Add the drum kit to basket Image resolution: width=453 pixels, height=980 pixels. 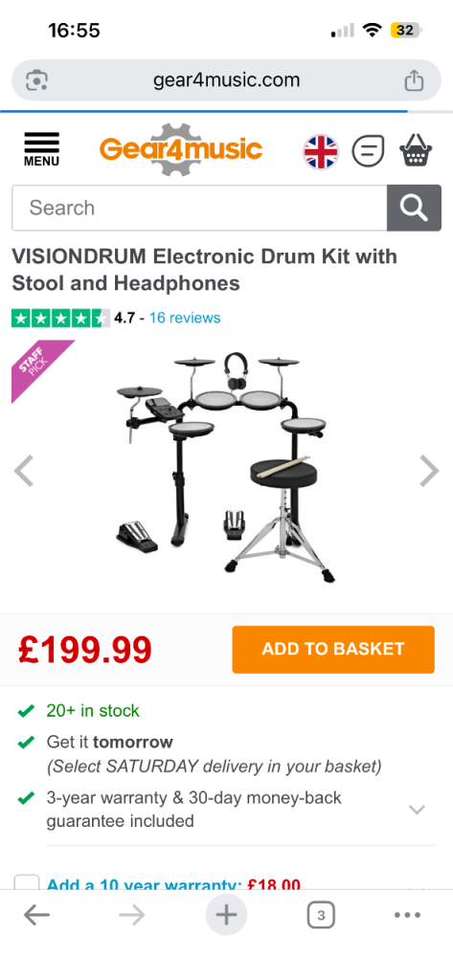click(x=333, y=650)
